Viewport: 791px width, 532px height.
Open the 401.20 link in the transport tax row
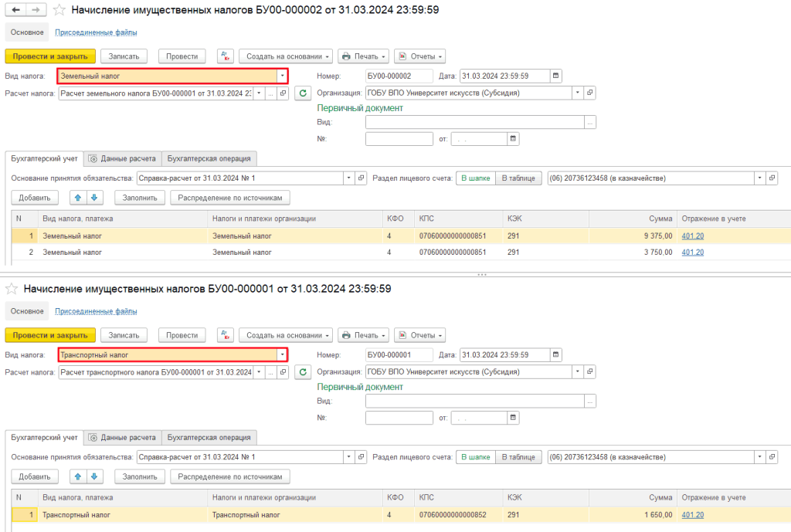(693, 515)
